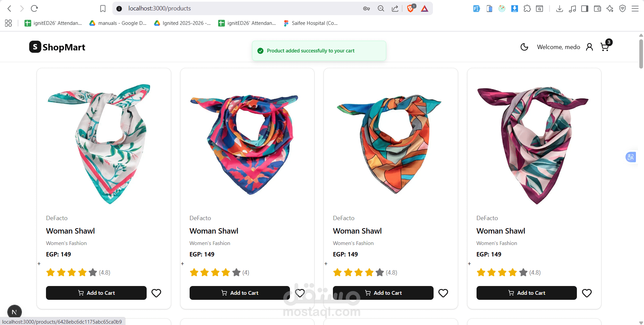Toggle dark mode with the moon icon
644x325 pixels.
tap(524, 47)
